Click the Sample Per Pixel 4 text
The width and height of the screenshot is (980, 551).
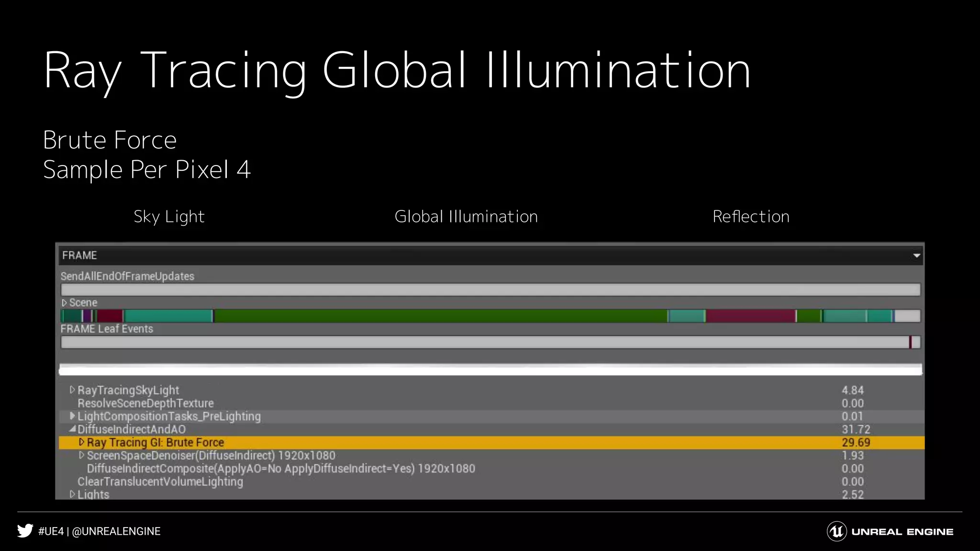pos(147,170)
